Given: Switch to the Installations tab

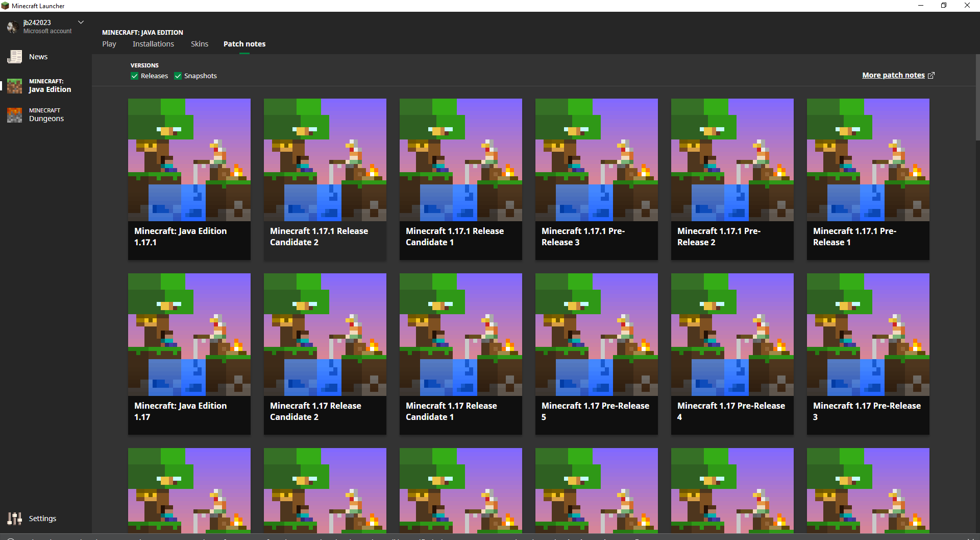Looking at the screenshot, I should 153,44.
